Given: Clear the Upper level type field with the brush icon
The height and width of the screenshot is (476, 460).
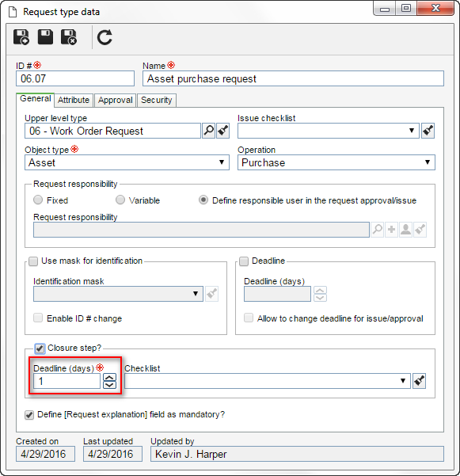Looking at the screenshot, I should click(223, 131).
